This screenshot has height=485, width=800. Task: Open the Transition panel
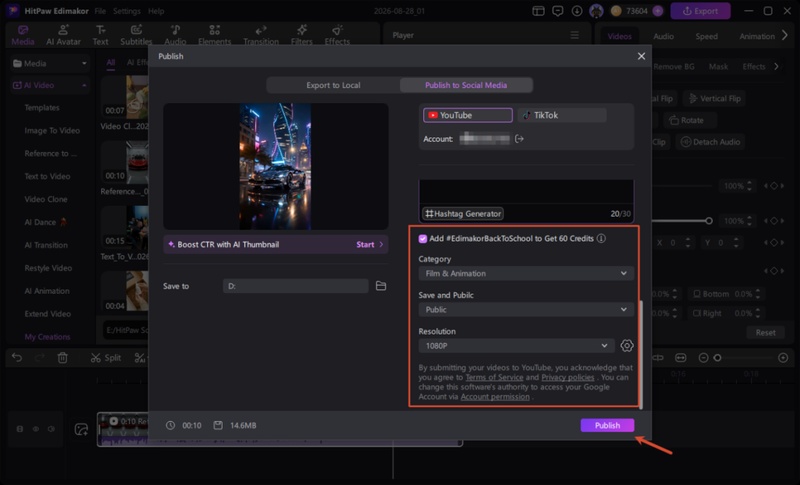(x=261, y=35)
